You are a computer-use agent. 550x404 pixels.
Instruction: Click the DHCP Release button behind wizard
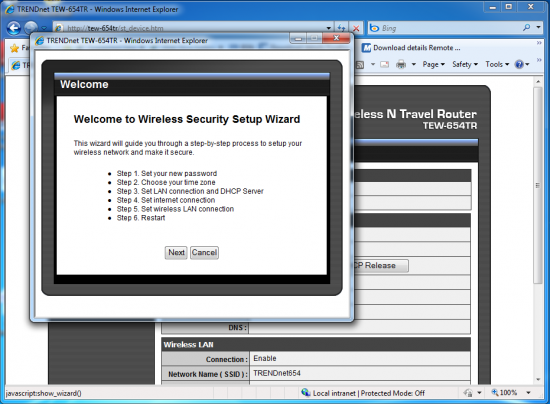pyautogui.click(x=381, y=265)
